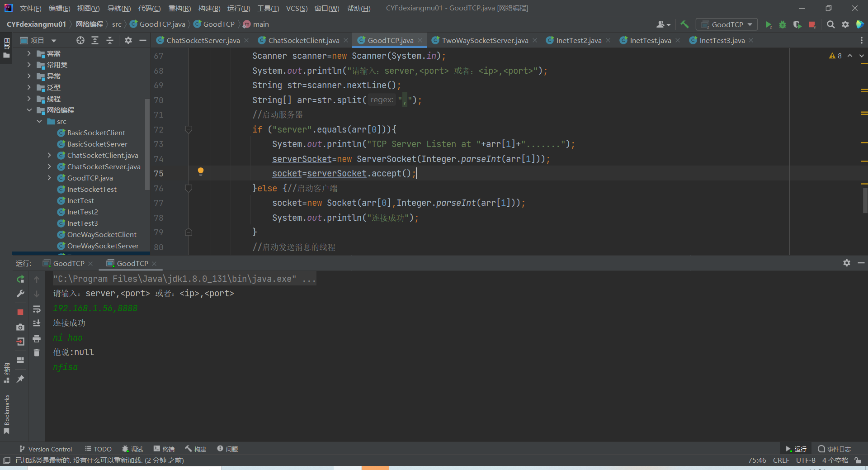Viewport: 868px width, 470px height.
Task: Stop the running program in top toolbar
Action: click(x=812, y=24)
